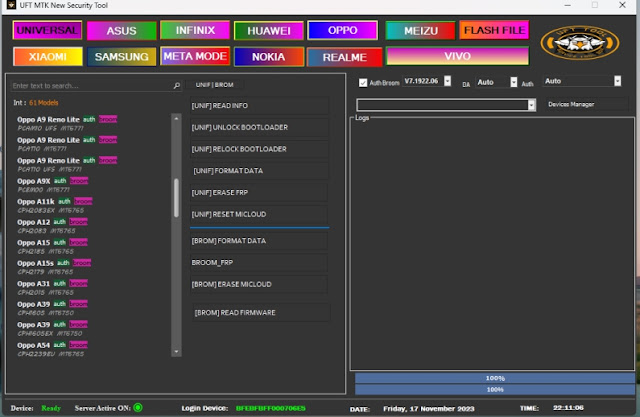The width and height of the screenshot is (640, 417).
Task: Run [UNIF] FORMAT DATA
Action: point(259,171)
